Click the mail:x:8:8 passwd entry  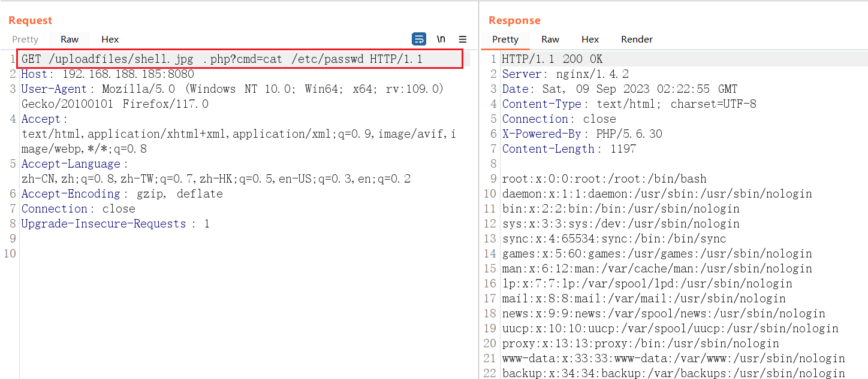(644, 299)
